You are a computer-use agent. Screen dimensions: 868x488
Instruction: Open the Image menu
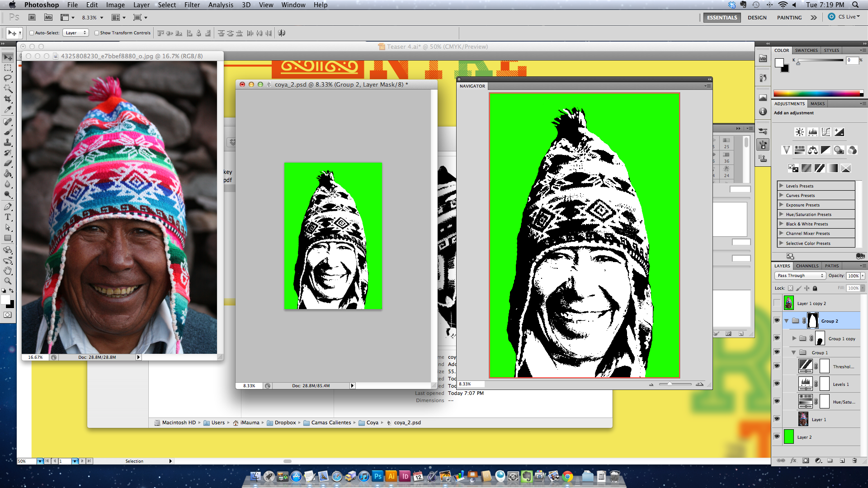(115, 5)
